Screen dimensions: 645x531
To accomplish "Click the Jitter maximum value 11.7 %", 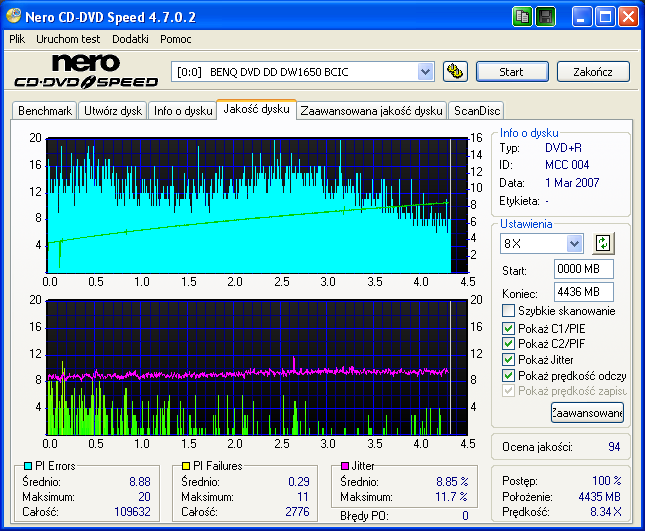I will pos(451,497).
